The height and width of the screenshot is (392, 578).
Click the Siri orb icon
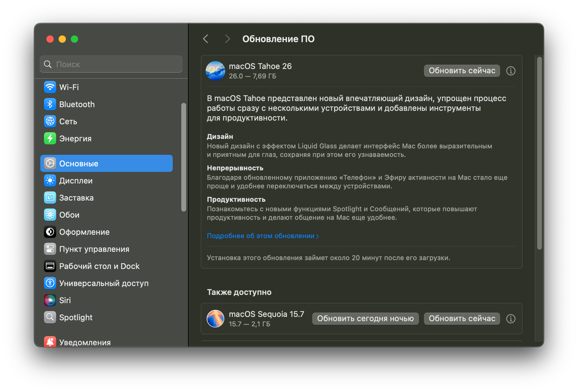coord(50,300)
